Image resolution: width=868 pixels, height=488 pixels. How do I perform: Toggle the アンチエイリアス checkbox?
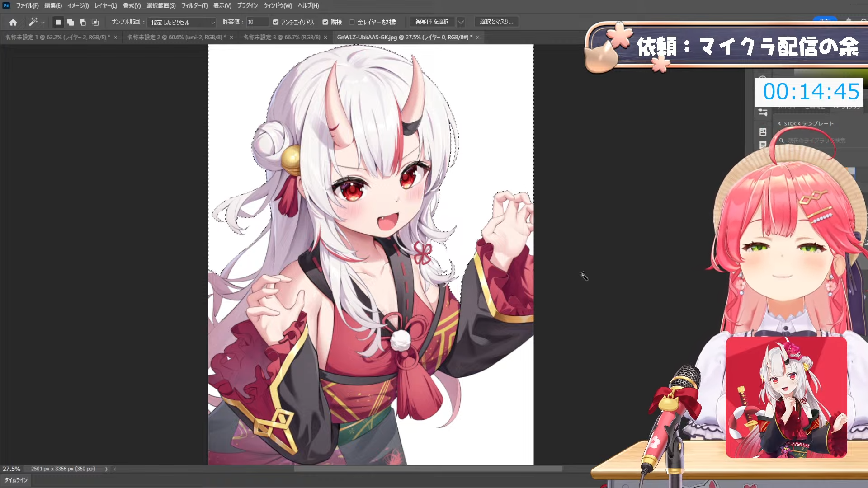tap(276, 22)
